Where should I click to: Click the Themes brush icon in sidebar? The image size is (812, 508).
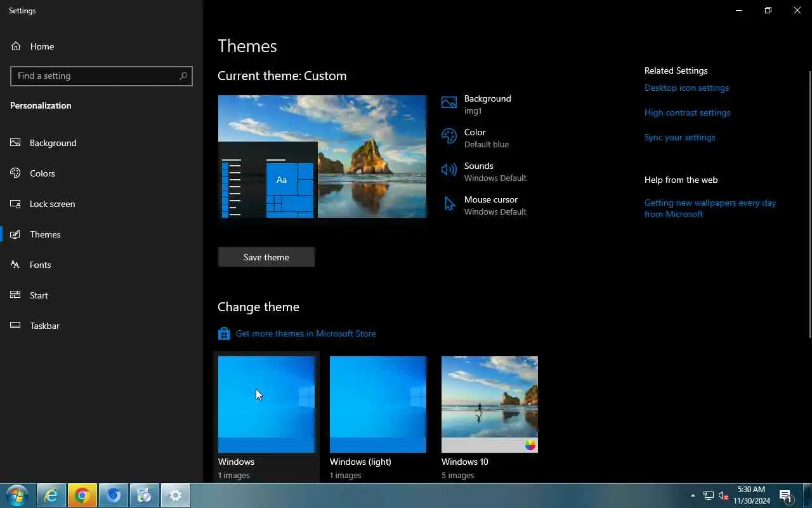(16, 234)
